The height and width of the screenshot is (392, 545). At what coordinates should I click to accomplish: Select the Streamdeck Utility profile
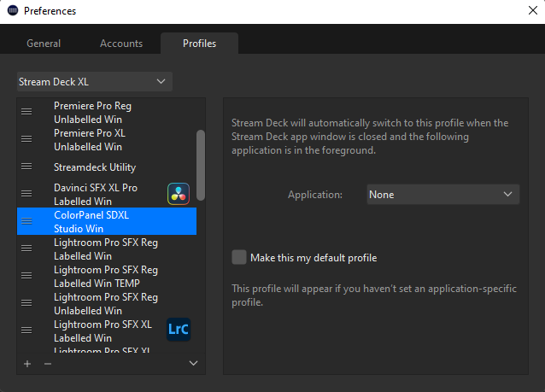tap(107, 167)
